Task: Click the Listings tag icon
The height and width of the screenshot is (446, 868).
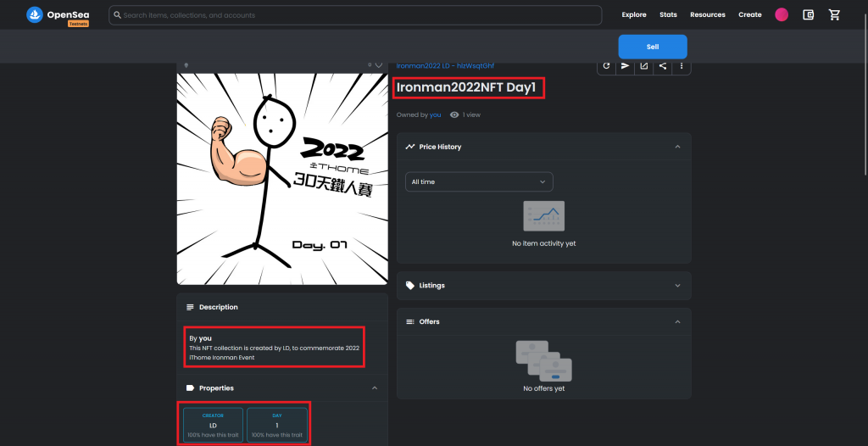Action: tap(410, 286)
